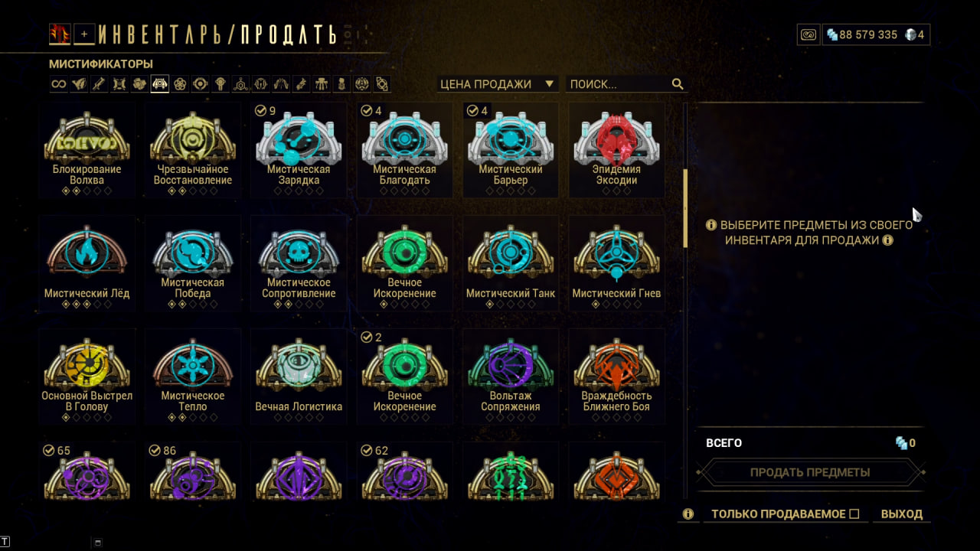Click the Продать предметы button
The height and width of the screenshot is (551, 980).
(x=810, y=472)
